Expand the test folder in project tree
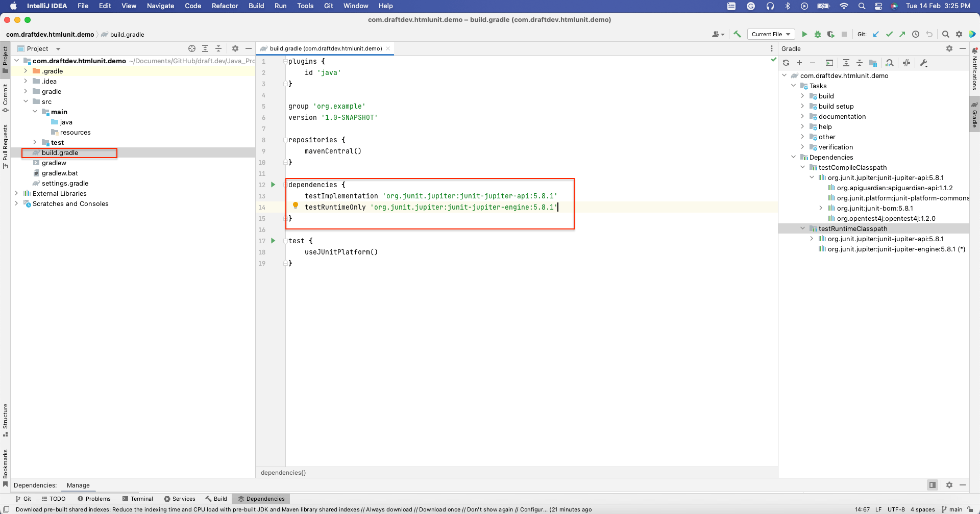Viewport: 980px width, 514px height. pyautogui.click(x=35, y=142)
